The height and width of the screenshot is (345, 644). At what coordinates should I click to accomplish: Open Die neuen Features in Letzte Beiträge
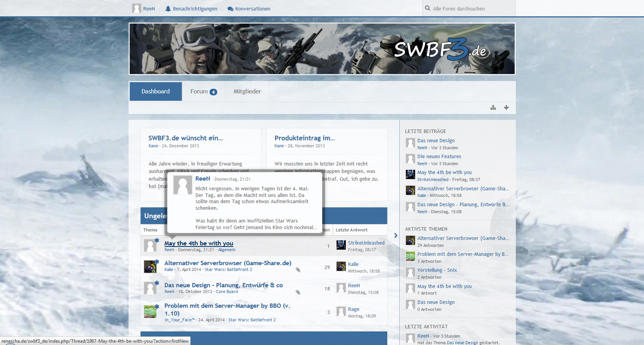click(x=439, y=156)
